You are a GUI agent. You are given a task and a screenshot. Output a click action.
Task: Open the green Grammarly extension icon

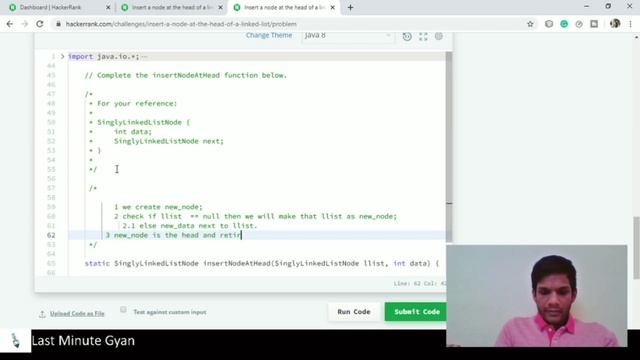coord(564,24)
